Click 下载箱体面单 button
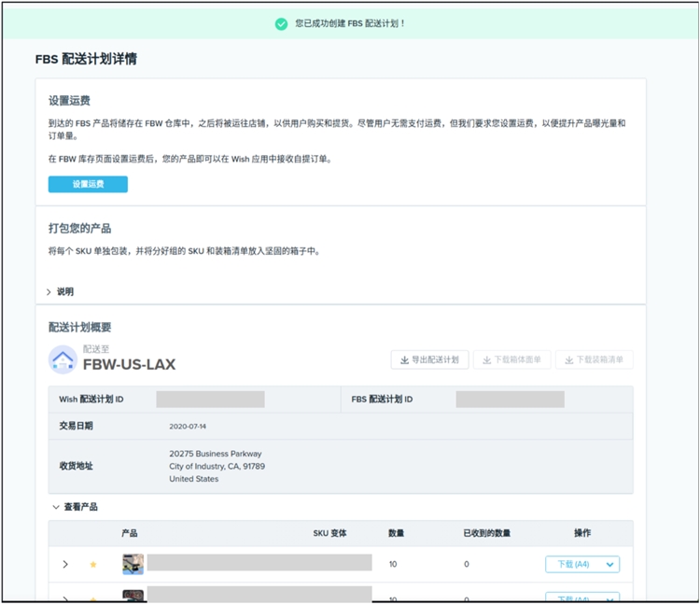The image size is (700, 605). point(511,359)
